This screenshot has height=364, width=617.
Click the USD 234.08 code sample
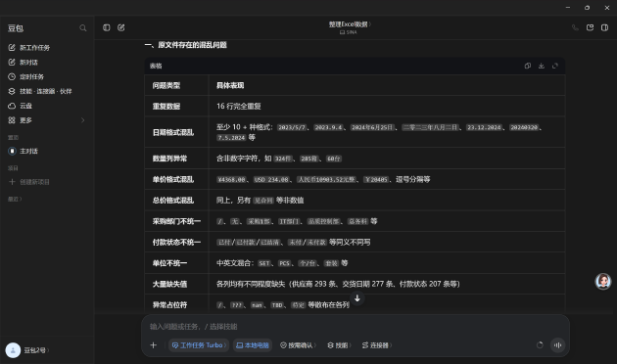pyautogui.click(x=271, y=180)
